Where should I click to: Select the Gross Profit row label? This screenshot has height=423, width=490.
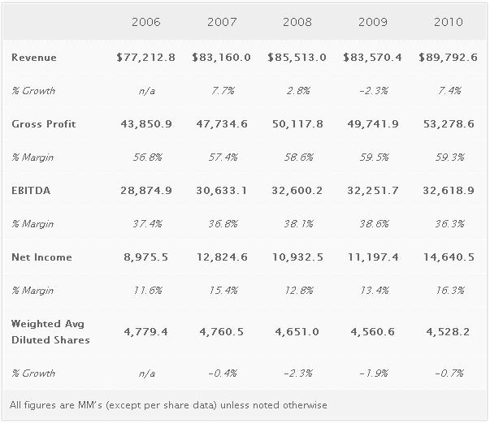[x=44, y=124]
